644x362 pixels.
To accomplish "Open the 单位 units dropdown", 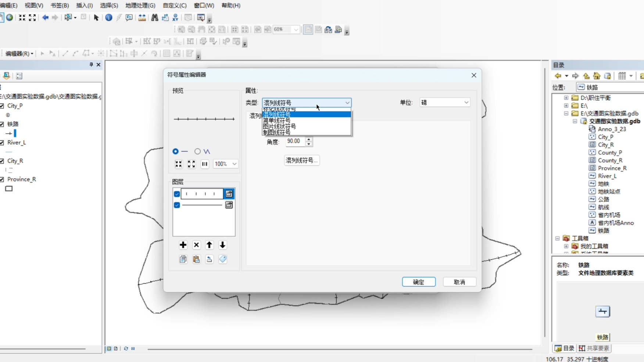I will (466, 103).
